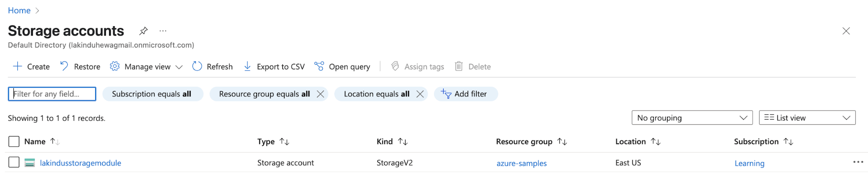
Task: Open row context menu for lakindusstoragemodule
Action: coord(858,162)
